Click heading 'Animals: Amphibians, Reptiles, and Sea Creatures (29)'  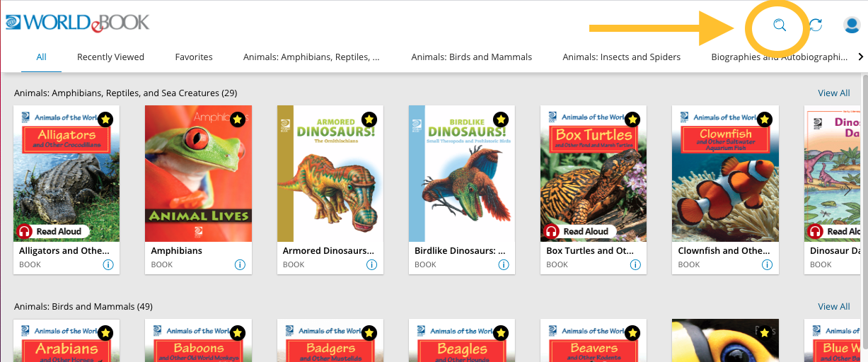click(x=126, y=93)
